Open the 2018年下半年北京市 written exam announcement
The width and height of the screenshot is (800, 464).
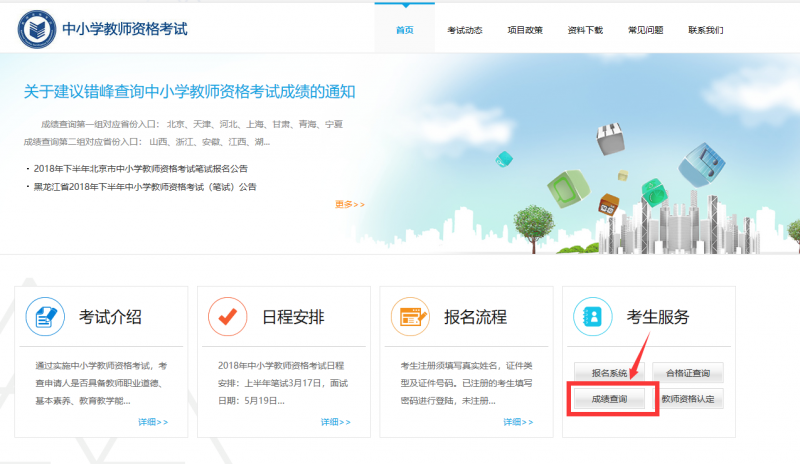[x=141, y=168]
